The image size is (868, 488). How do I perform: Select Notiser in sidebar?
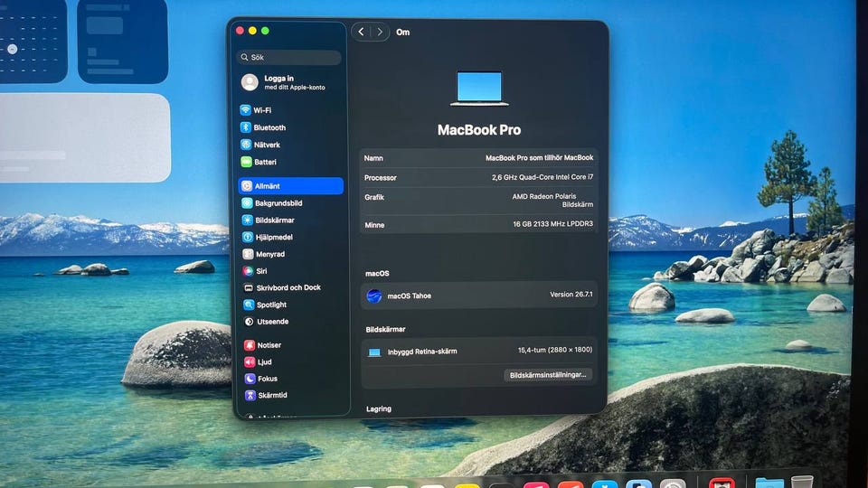click(292, 344)
